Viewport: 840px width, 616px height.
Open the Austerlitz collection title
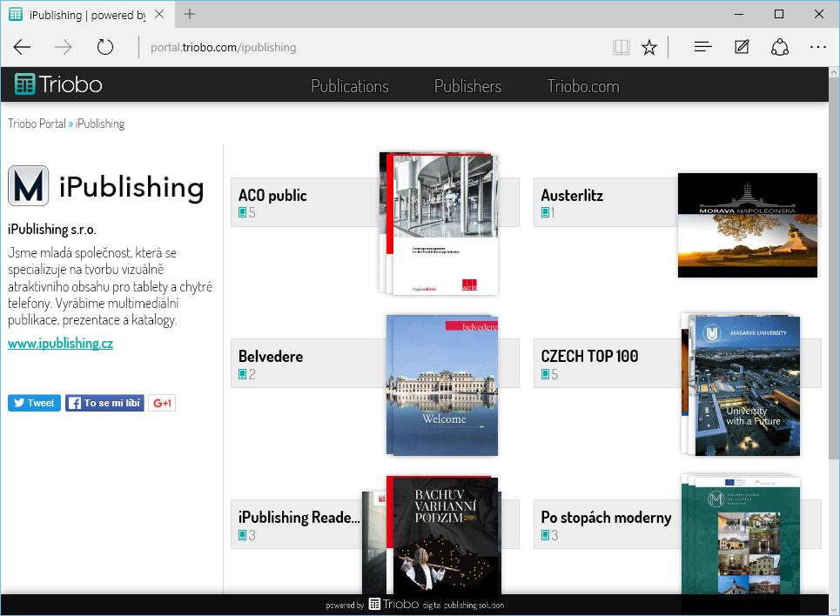coord(572,196)
